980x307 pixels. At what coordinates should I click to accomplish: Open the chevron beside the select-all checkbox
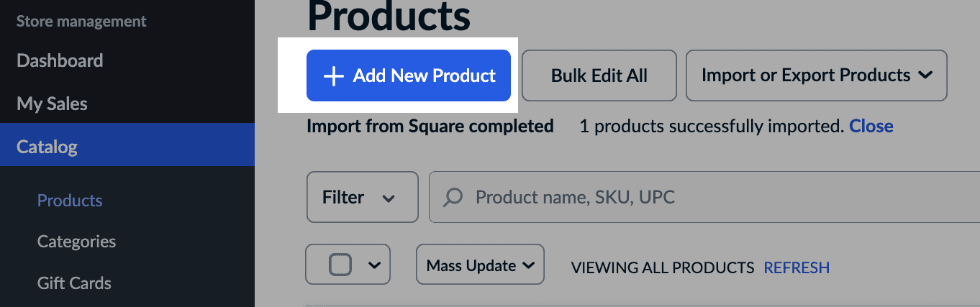[x=374, y=265]
